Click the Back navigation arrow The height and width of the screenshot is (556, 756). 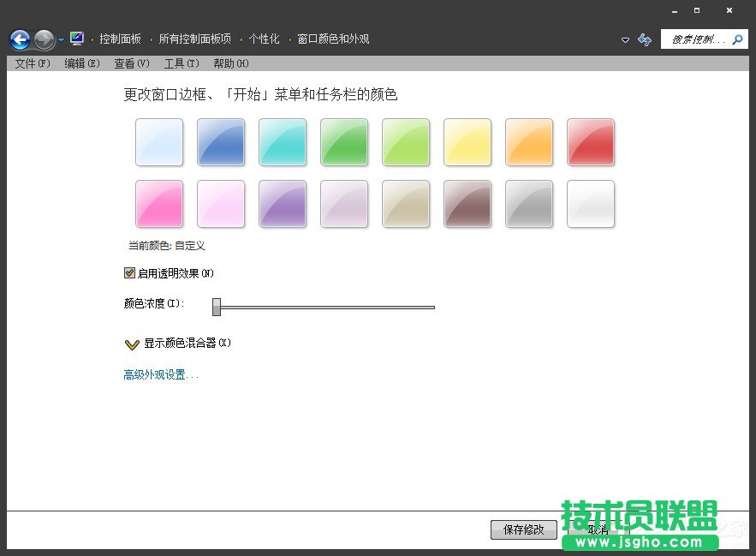(x=19, y=39)
